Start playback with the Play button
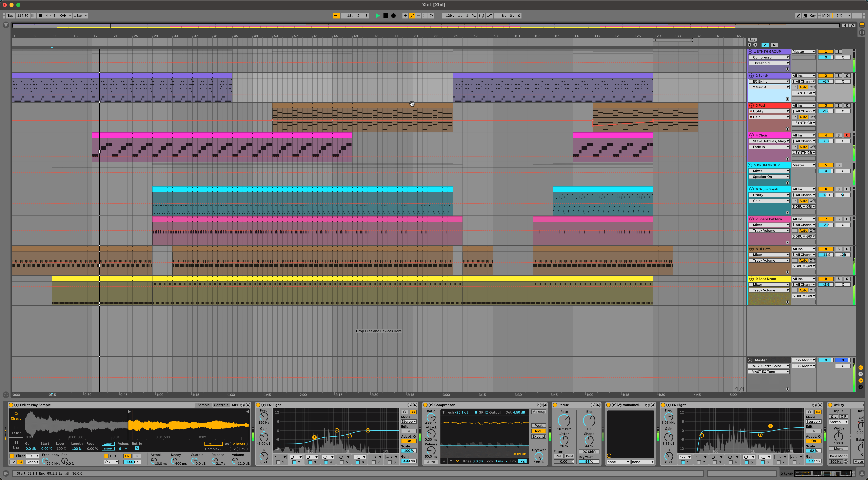Screen dimensions: 868x480 click(377, 15)
